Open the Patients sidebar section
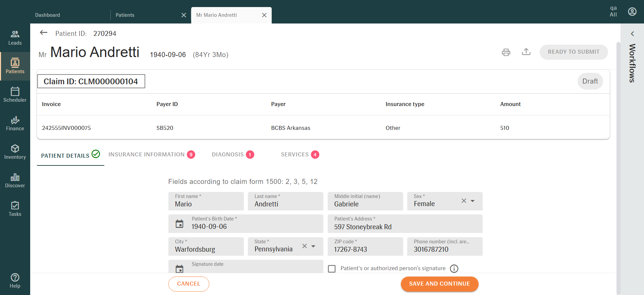The width and height of the screenshot is (644, 295). 15,66
